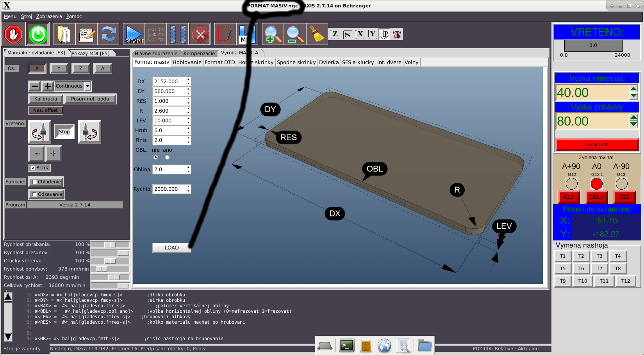Adjust the Rychlost obrabania slider

(x=110, y=244)
